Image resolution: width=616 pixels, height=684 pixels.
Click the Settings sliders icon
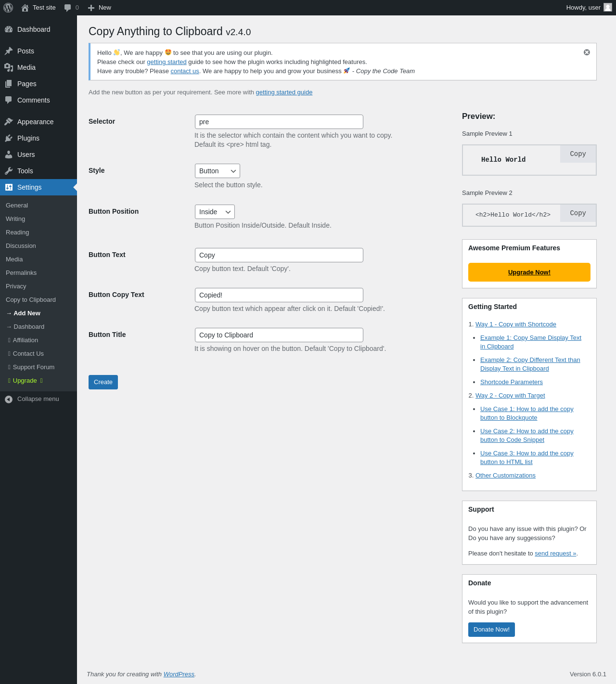point(9,187)
